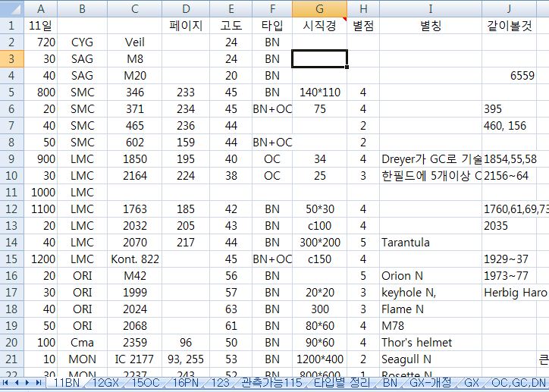Click the last-sheet navigation arrow
The image size is (549, 392).
38,384
